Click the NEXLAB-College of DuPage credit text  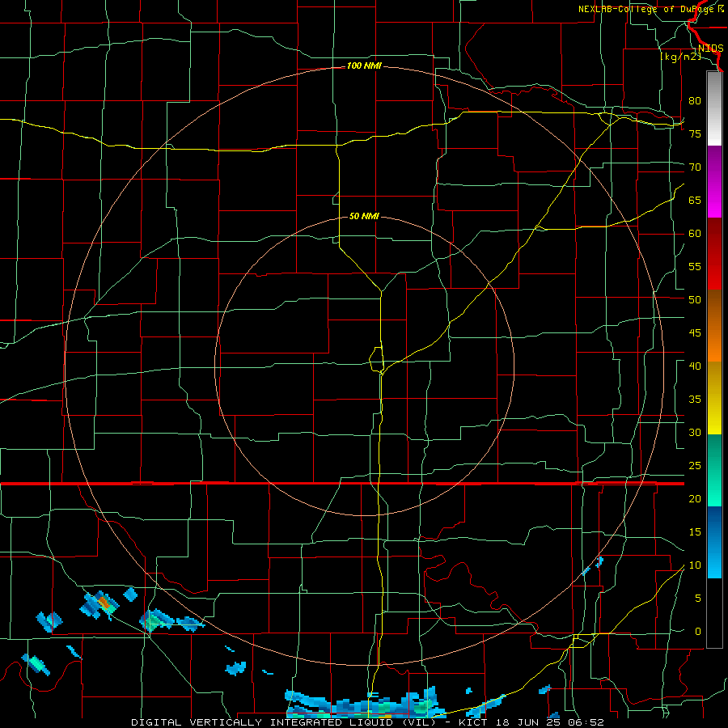coord(650,9)
